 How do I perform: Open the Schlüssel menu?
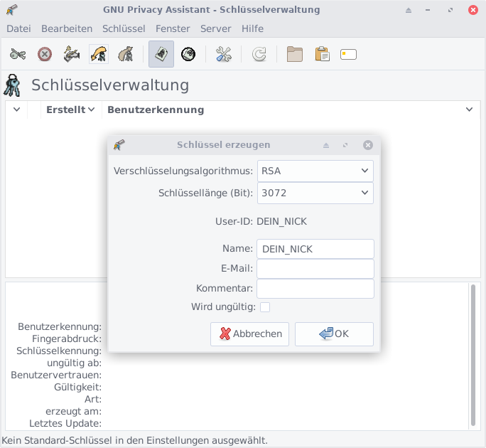[124, 28]
